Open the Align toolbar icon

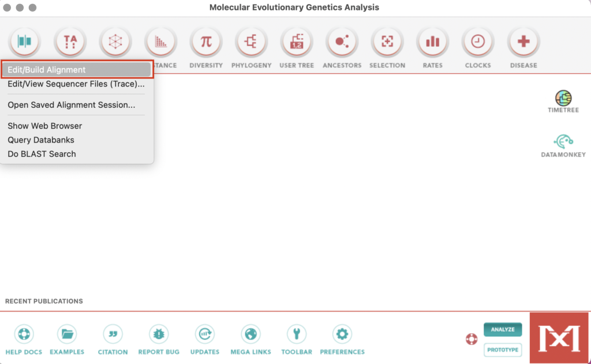(x=24, y=42)
